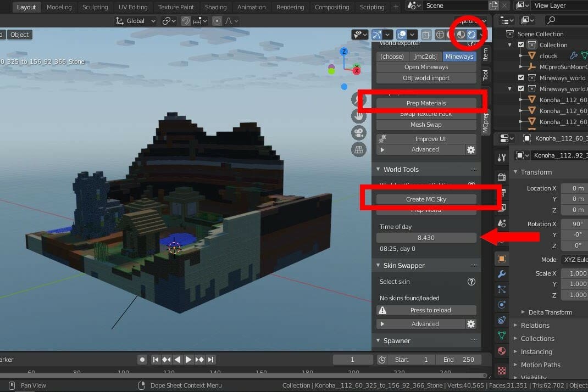588x392 pixels.
Task: Open the scene browse icon
Action: [414, 5]
